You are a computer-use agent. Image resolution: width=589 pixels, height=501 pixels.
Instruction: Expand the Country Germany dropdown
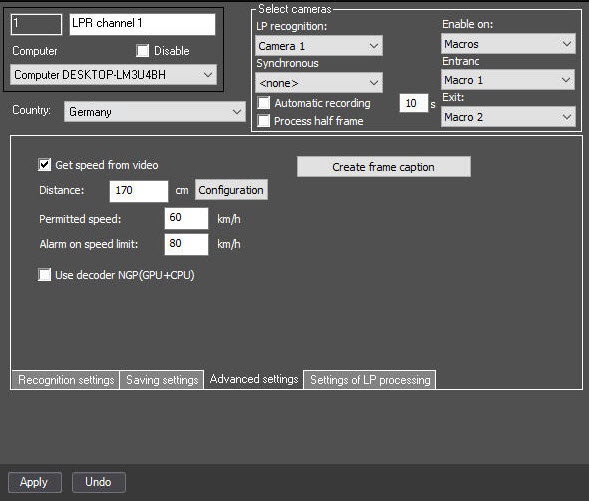click(x=155, y=112)
